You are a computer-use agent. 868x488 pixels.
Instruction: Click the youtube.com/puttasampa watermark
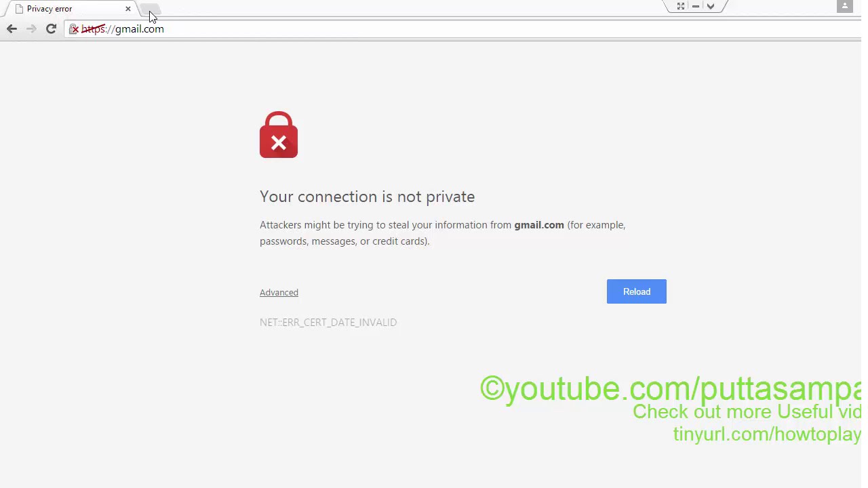671,389
